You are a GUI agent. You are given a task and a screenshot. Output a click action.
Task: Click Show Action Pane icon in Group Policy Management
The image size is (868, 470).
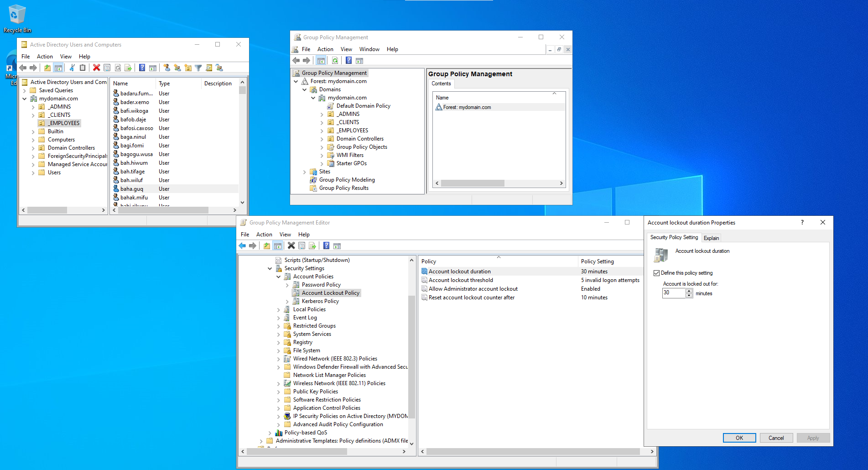(359, 61)
